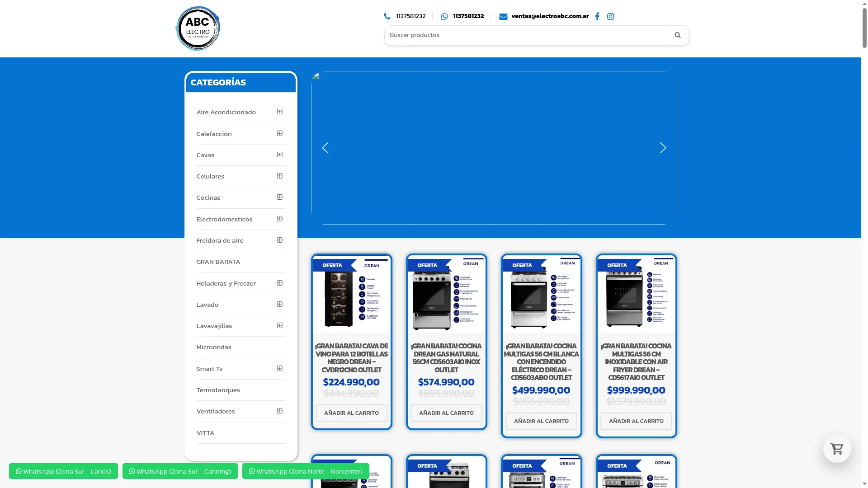
Task: Open Cava de Vino 12 Botellas product title
Action: [351, 358]
